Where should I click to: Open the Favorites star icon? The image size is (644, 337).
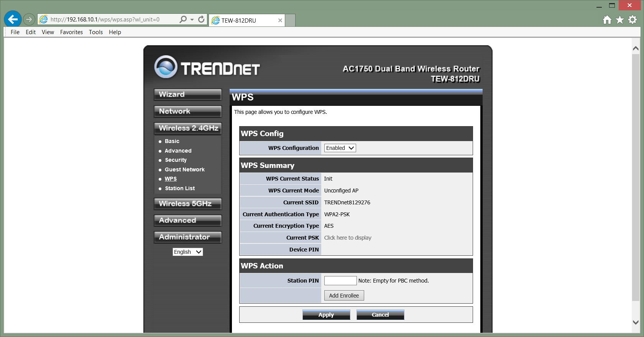(x=620, y=20)
